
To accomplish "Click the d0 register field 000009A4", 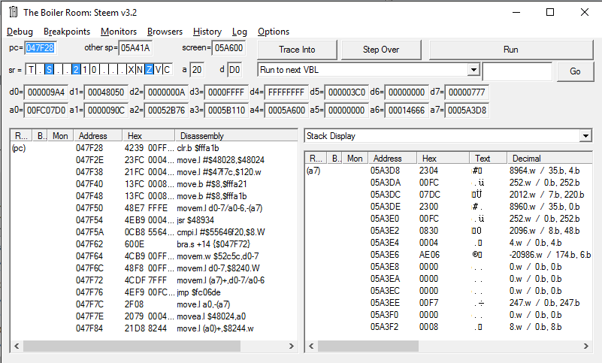I will tap(46, 92).
